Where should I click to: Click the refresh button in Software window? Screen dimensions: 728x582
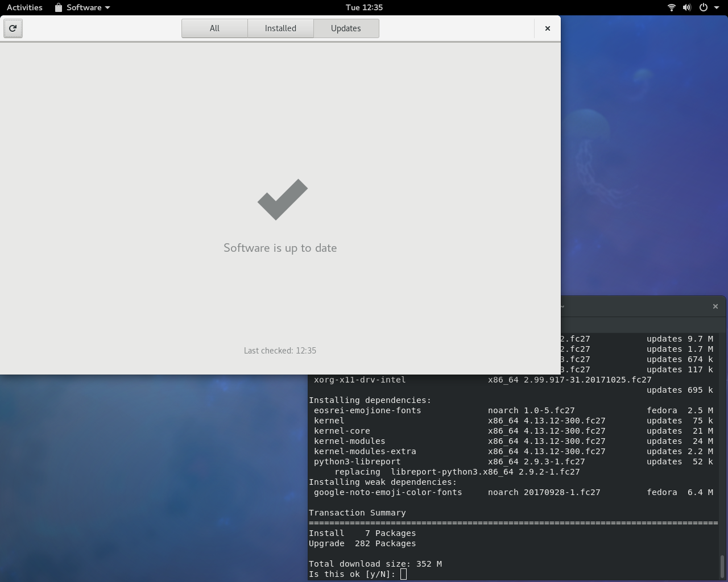point(13,28)
